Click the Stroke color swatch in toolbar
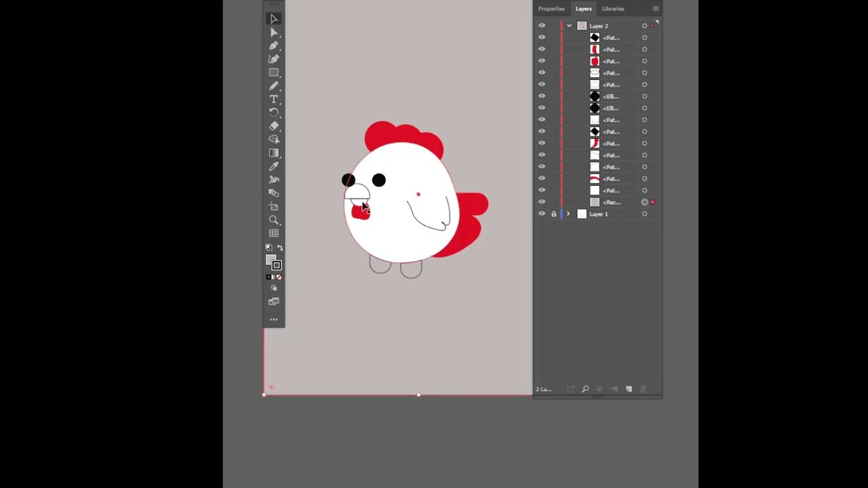This screenshot has width=868, height=488. pyautogui.click(x=277, y=266)
